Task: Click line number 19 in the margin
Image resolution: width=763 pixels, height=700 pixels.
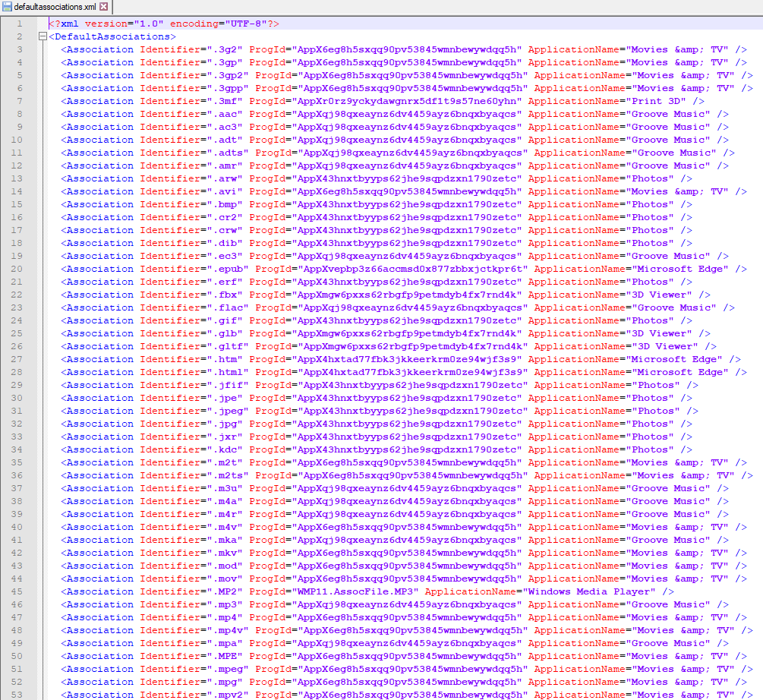Action: (17, 256)
